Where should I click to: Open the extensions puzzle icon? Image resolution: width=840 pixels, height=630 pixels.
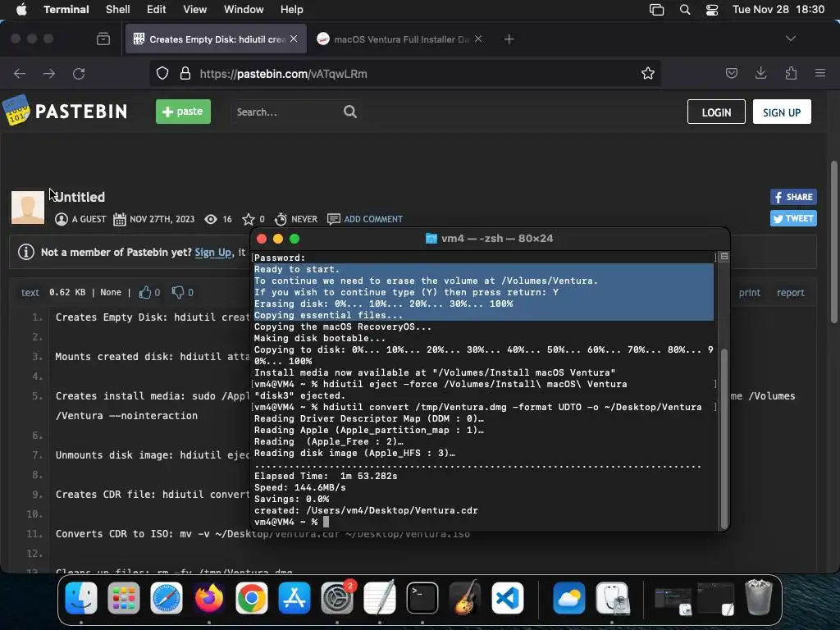(792, 73)
